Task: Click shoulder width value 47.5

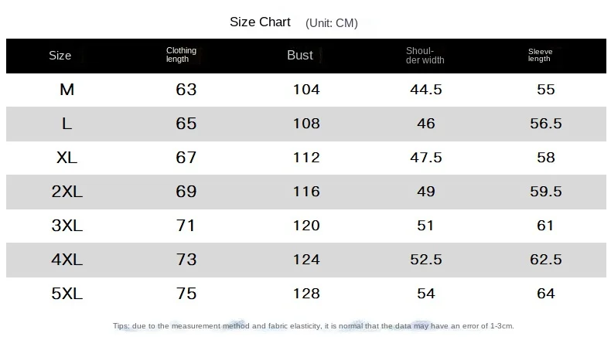Action: point(426,158)
